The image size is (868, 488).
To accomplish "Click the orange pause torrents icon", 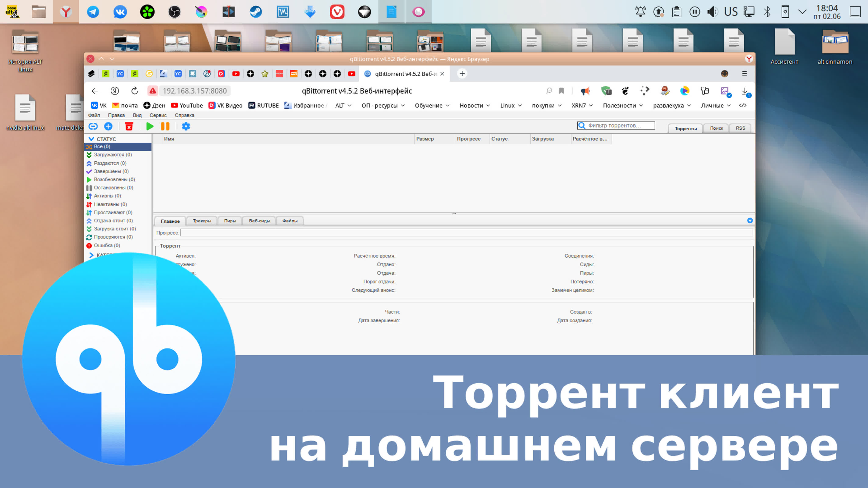I will pyautogui.click(x=165, y=126).
